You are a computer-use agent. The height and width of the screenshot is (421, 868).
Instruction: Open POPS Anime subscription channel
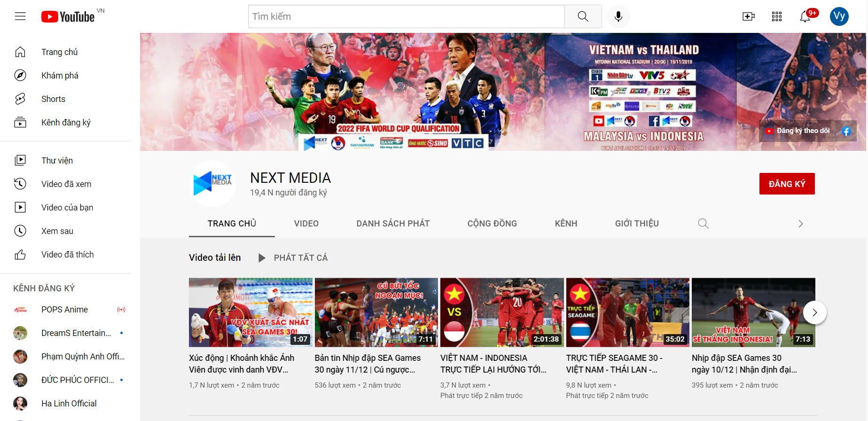click(65, 310)
